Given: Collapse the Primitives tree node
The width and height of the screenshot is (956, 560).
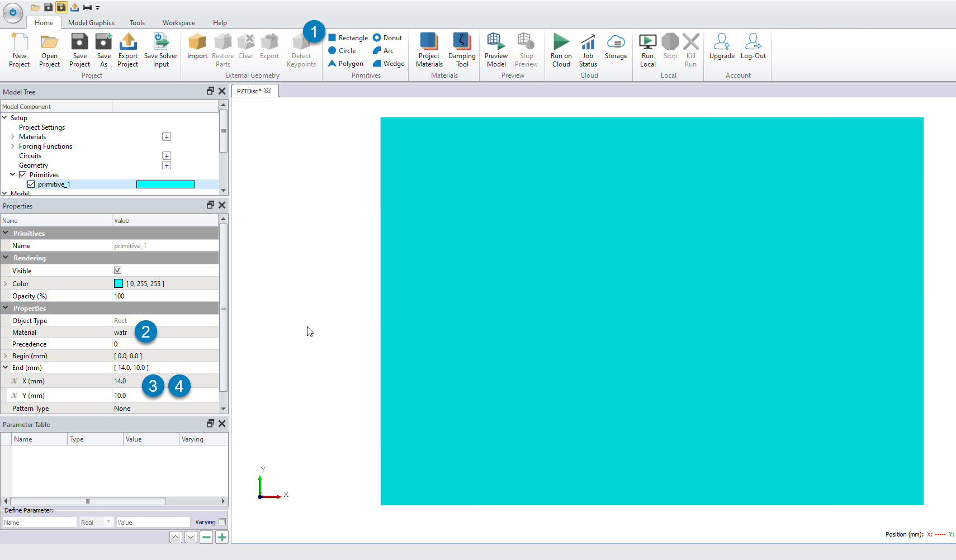Looking at the screenshot, I should 13,175.
